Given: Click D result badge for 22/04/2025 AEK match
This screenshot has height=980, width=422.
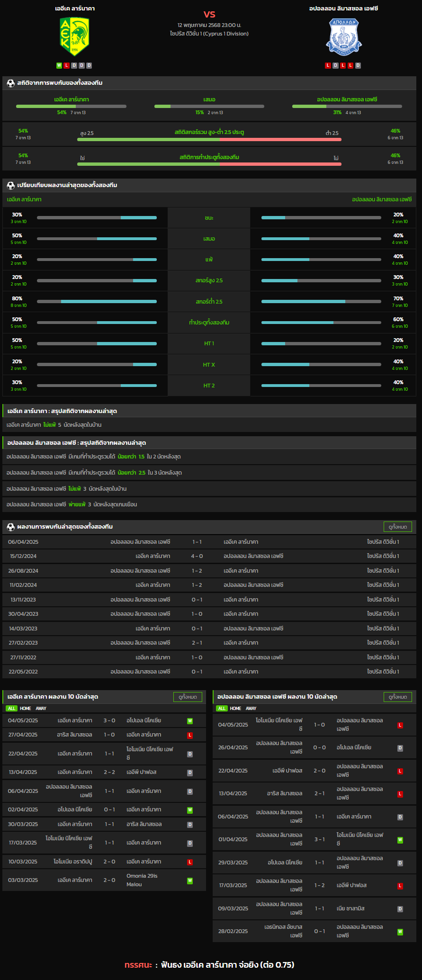Looking at the screenshot, I should [x=190, y=754].
